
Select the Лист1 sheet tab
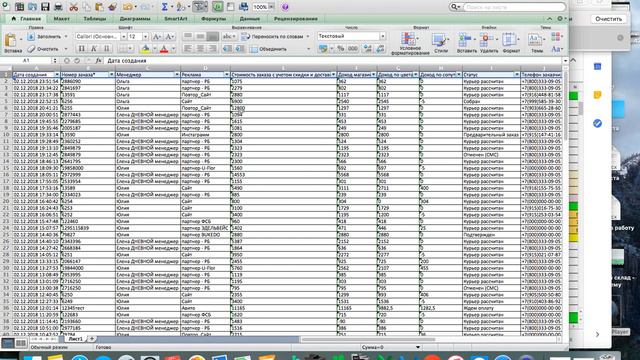tap(76, 339)
